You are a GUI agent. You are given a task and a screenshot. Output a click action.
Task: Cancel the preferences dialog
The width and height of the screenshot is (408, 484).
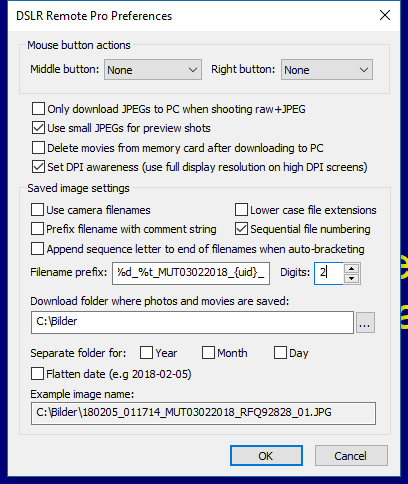[x=351, y=456]
